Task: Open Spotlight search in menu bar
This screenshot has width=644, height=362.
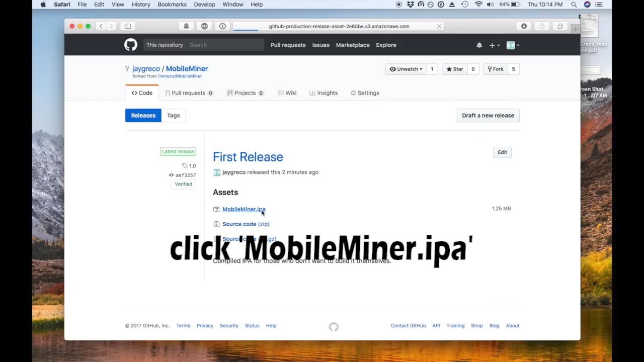Action: [574, 5]
